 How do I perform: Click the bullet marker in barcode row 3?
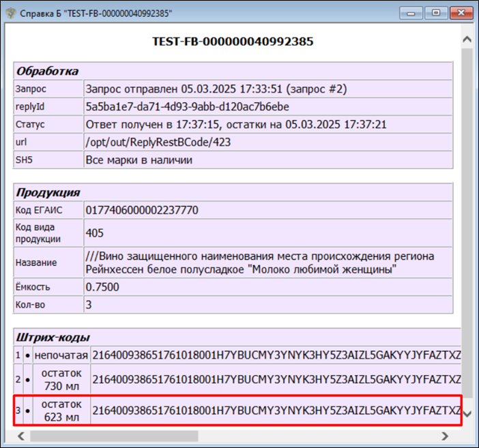pos(28,411)
